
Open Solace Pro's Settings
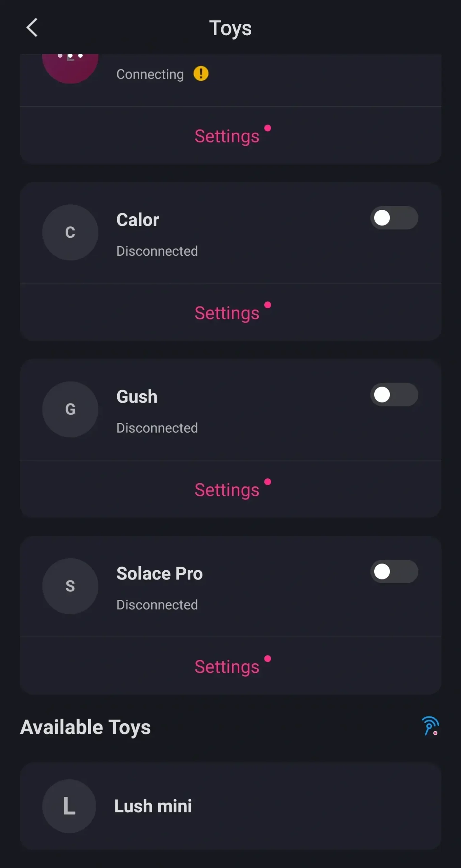(x=227, y=667)
